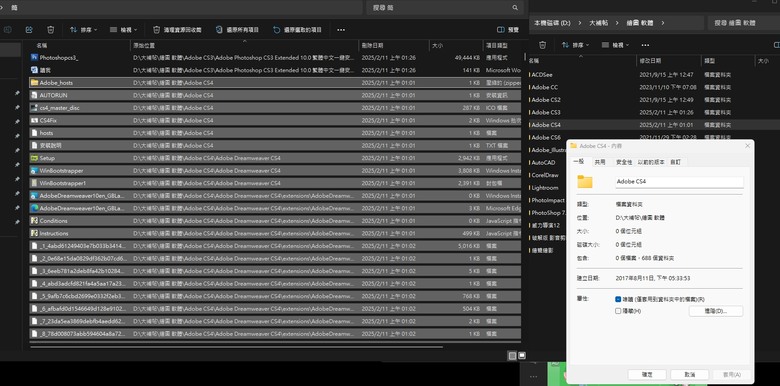This screenshot has height=386, width=780.
Task: Select the cs4_master_disc ICO file icon
Action: [x=34, y=107]
